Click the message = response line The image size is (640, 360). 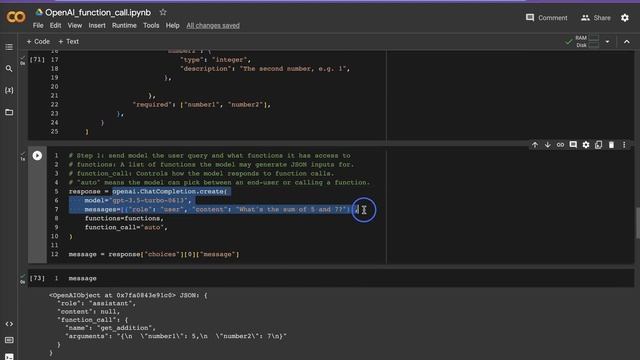pos(154,254)
